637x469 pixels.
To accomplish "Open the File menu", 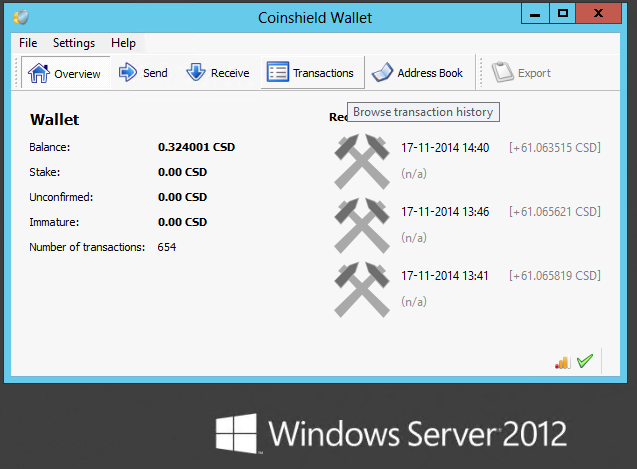I will (28, 43).
